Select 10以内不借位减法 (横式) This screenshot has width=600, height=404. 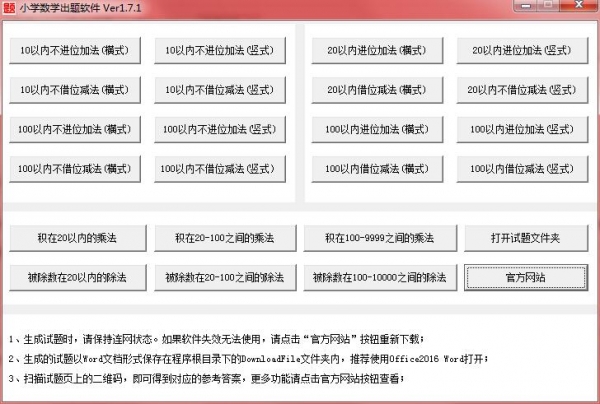point(75,90)
